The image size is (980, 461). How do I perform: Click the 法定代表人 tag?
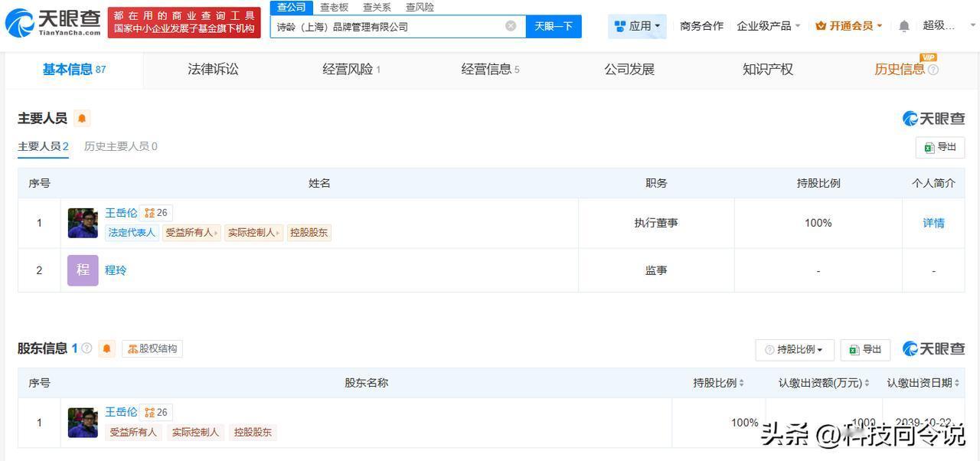coord(132,233)
